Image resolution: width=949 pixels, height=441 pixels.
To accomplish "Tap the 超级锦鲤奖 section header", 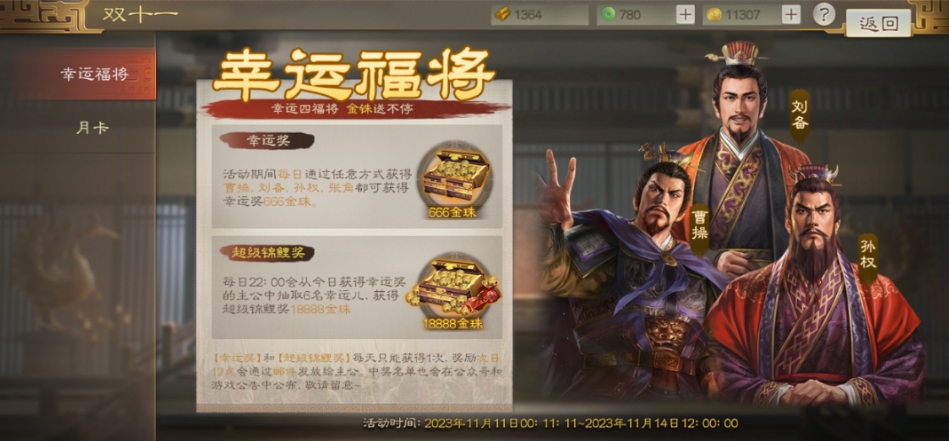I will [266, 252].
